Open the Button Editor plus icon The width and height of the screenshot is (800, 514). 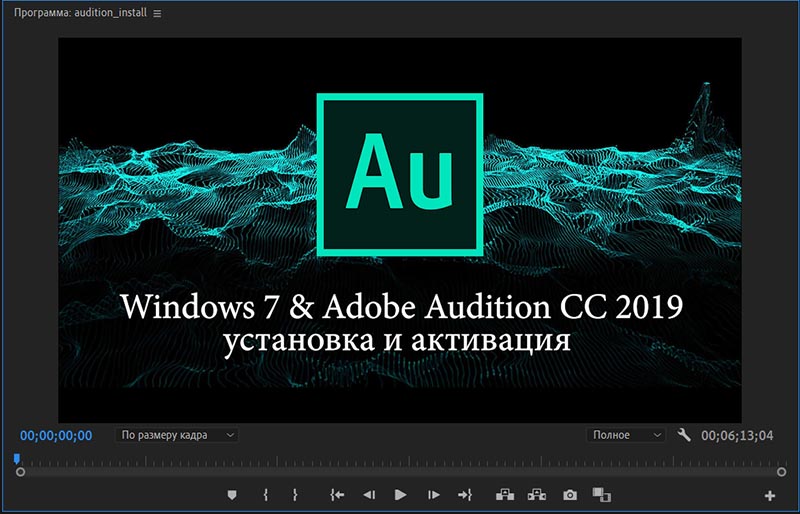point(770,495)
